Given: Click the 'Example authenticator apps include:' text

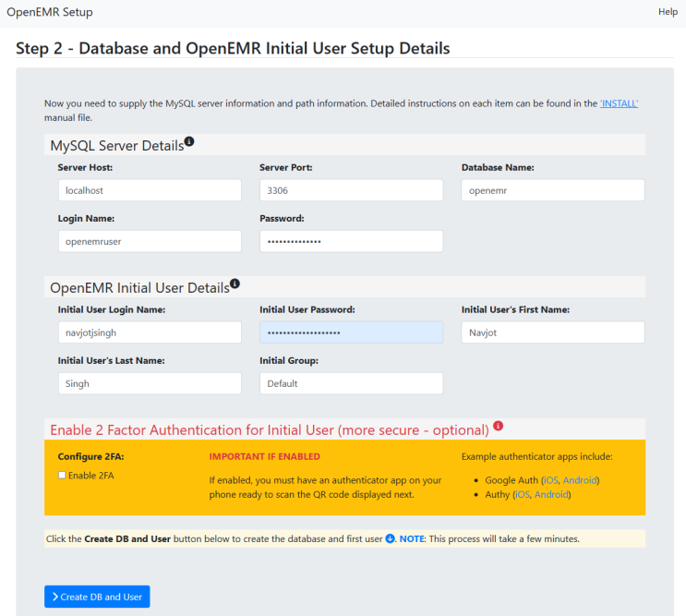Looking at the screenshot, I should click(x=537, y=457).
